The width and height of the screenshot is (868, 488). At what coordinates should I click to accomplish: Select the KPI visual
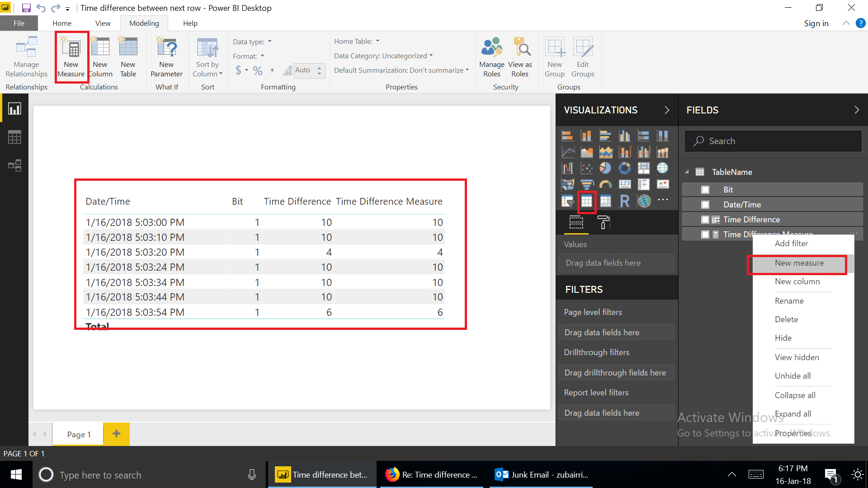pyautogui.click(x=662, y=184)
